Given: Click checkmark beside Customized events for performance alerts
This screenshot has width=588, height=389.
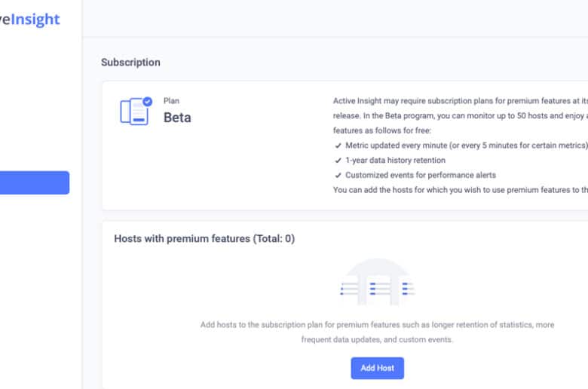Looking at the screenshot, I should pos(338,175).
